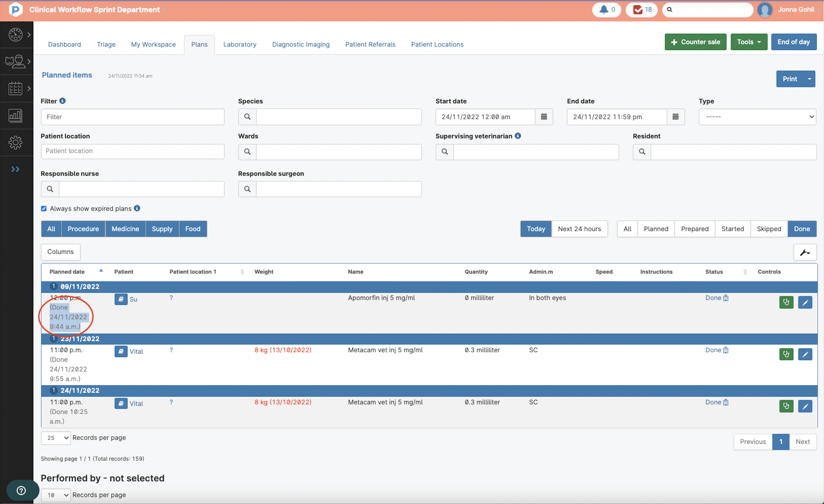Screen dimensions: 824x504
Task: Open the reports bar-chart sidebar icon
Action: [15, 115]
